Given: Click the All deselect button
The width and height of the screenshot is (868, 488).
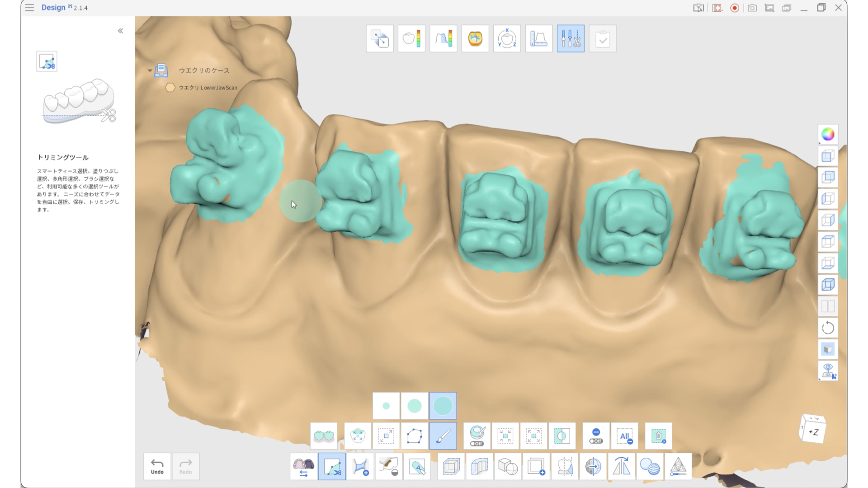Looking at the screenshot, I should [x=624, y=436].
